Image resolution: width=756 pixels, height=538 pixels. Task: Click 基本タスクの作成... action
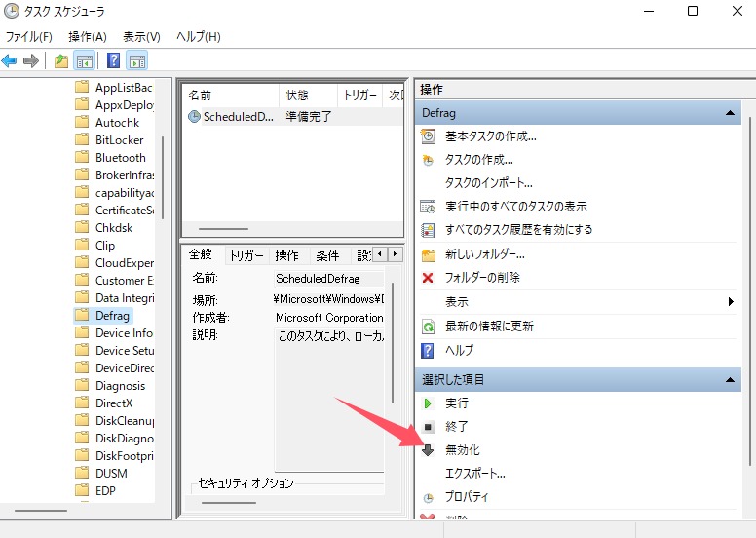[491, 136]
